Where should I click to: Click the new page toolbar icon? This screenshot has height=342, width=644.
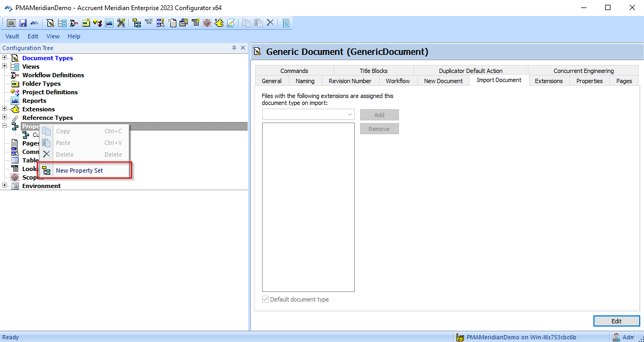tap(173, 23)
